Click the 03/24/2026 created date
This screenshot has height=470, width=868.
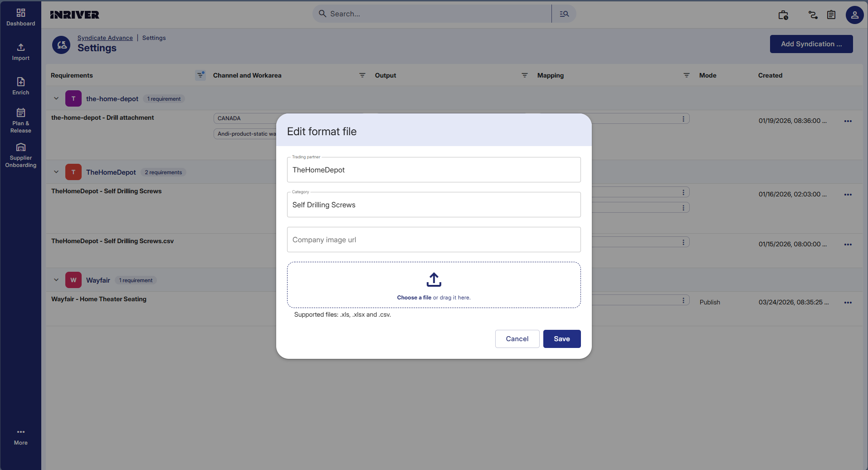click(x=794, y=302)
